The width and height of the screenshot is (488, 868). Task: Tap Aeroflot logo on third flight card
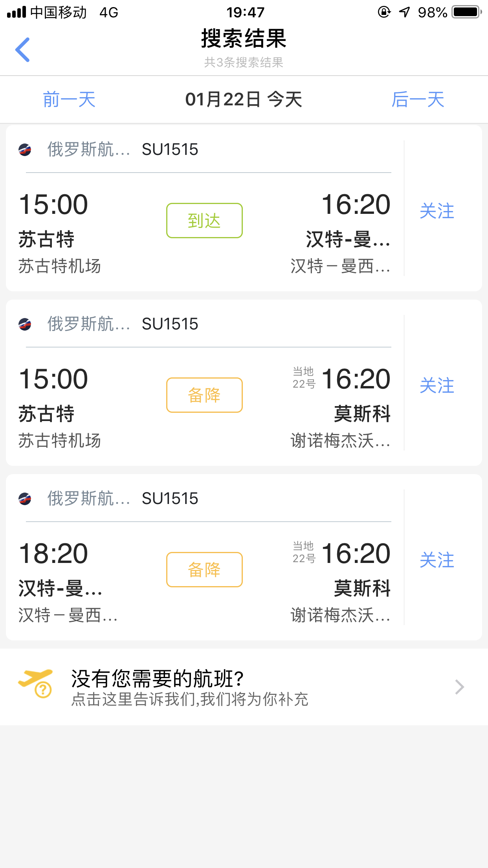[25, 499]
